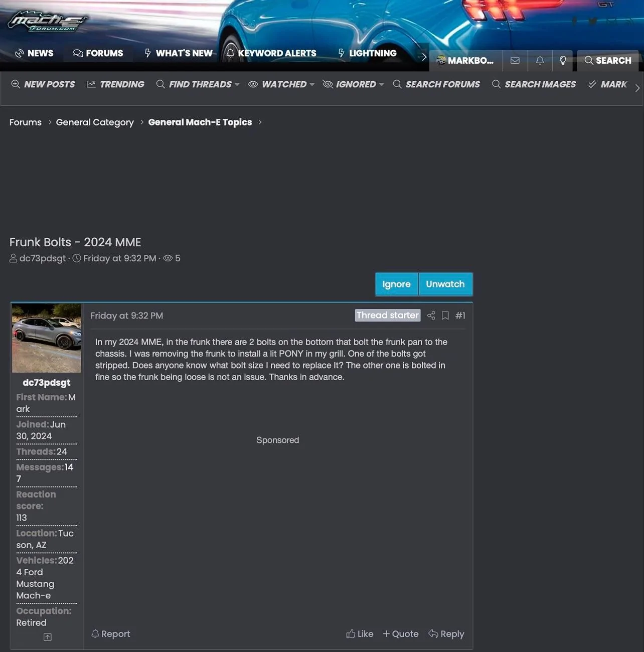Report this post

point(111,634)
